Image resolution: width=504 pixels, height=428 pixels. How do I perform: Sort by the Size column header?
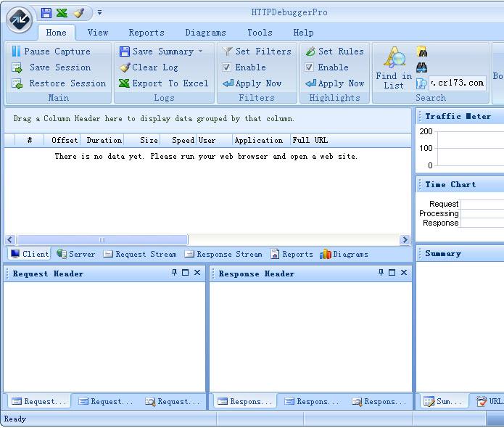coord(143,140)
